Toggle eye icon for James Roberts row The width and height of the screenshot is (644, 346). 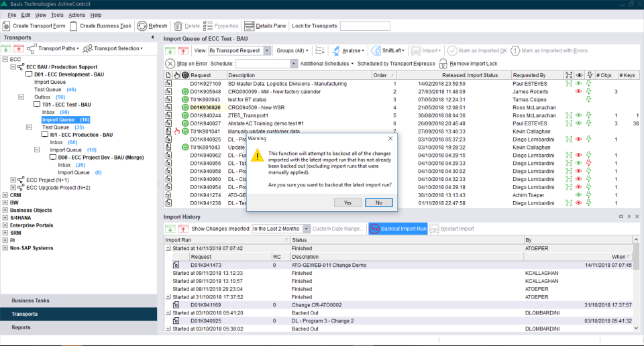[579, 91]
